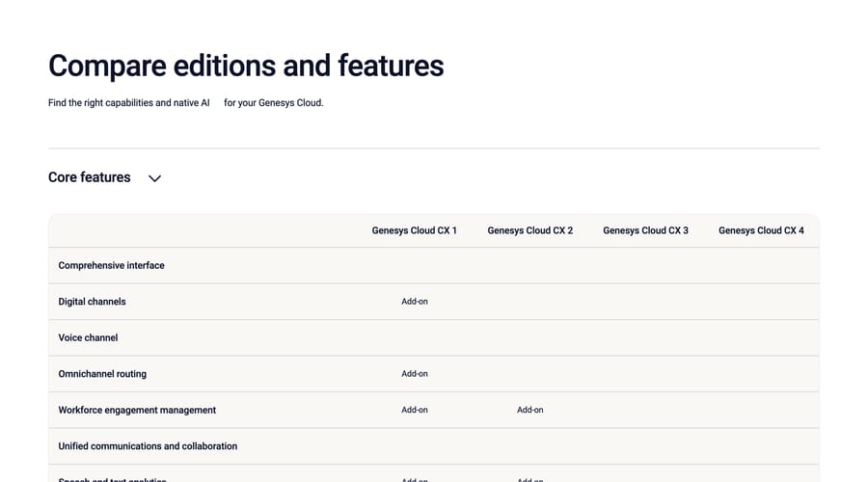Click Add-on in Omnichannel routing row

coord(415,373)
